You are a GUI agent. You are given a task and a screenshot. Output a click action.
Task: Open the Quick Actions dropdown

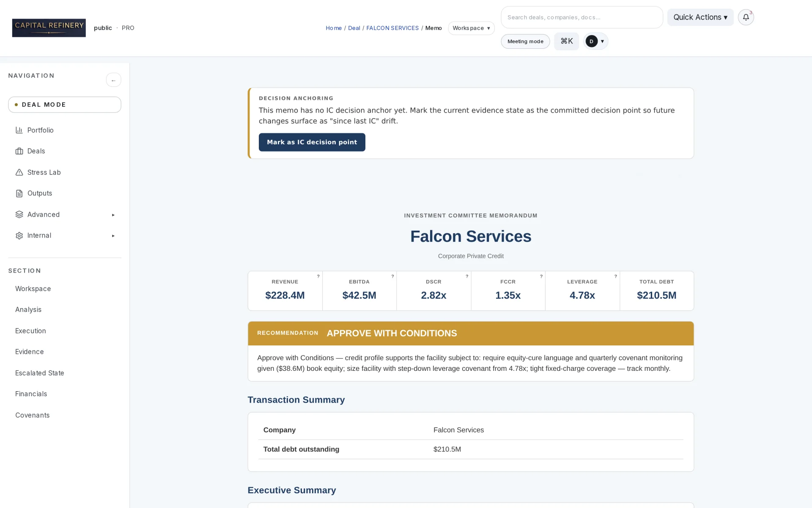pyautogui.click(x=700, y=17)
